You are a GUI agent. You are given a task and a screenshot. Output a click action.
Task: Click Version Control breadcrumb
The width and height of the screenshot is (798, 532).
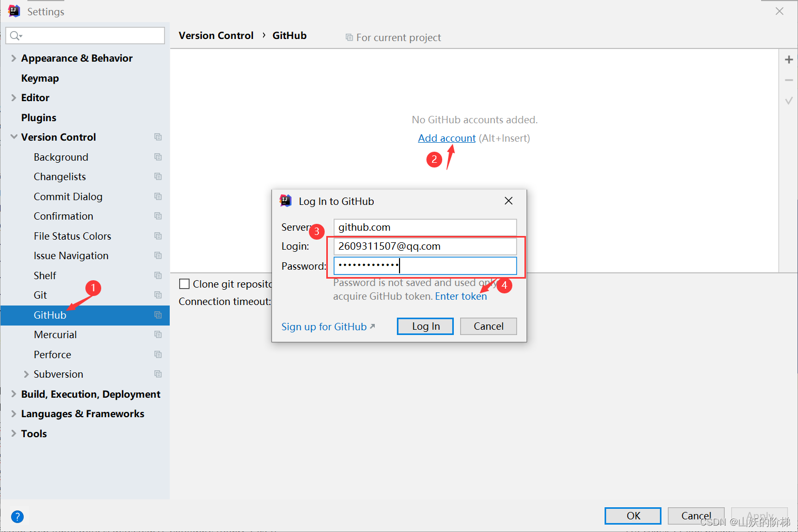point(216,35)
